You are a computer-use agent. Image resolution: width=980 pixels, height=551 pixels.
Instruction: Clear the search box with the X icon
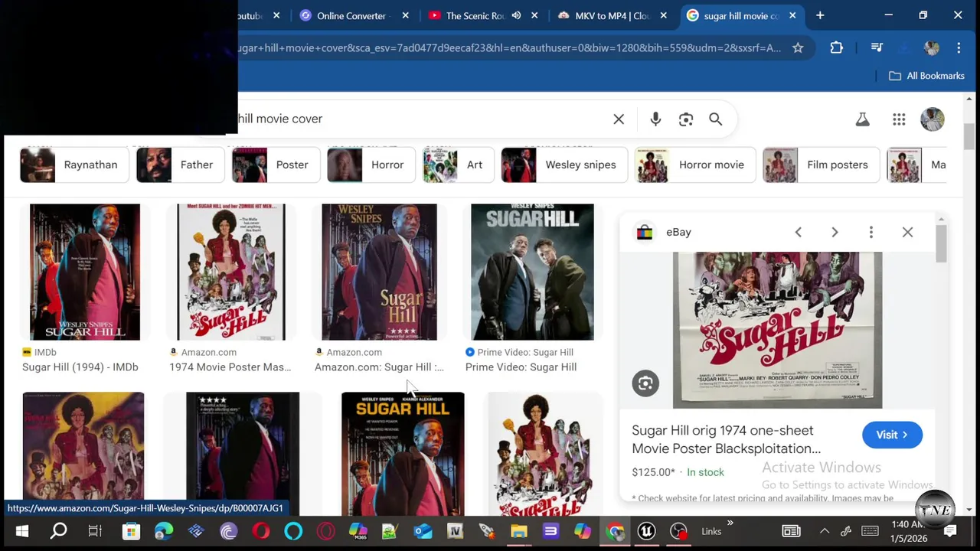619,119
